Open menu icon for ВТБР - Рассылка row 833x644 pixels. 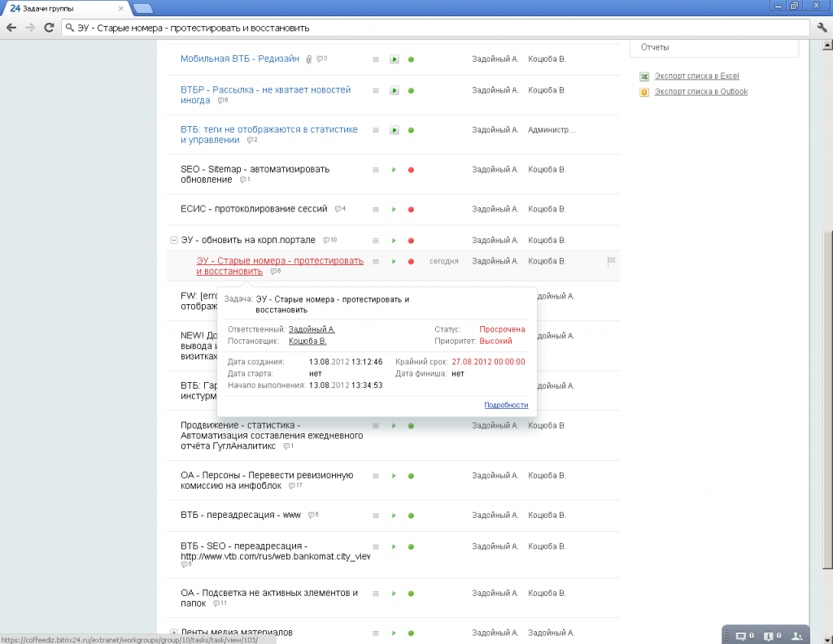pyautogui.click(x=376, y=91)
